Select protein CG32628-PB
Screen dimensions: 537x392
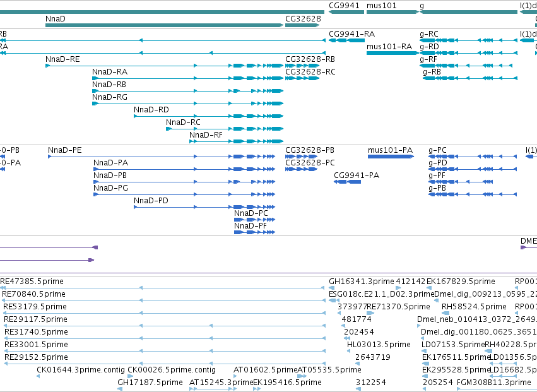[302, 157]
